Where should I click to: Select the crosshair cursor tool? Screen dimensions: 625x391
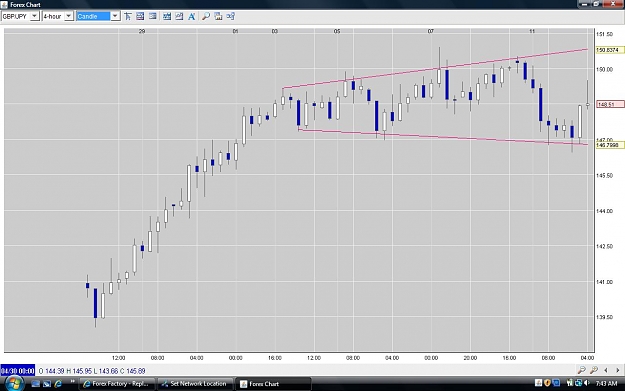pyautogui.click(x=128, y=16)
